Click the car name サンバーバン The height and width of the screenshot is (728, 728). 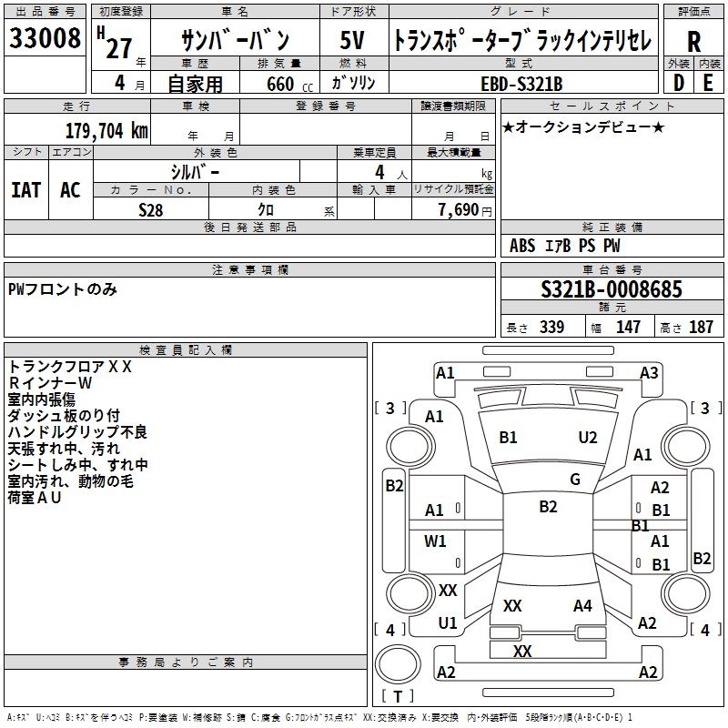pos(235,40)
